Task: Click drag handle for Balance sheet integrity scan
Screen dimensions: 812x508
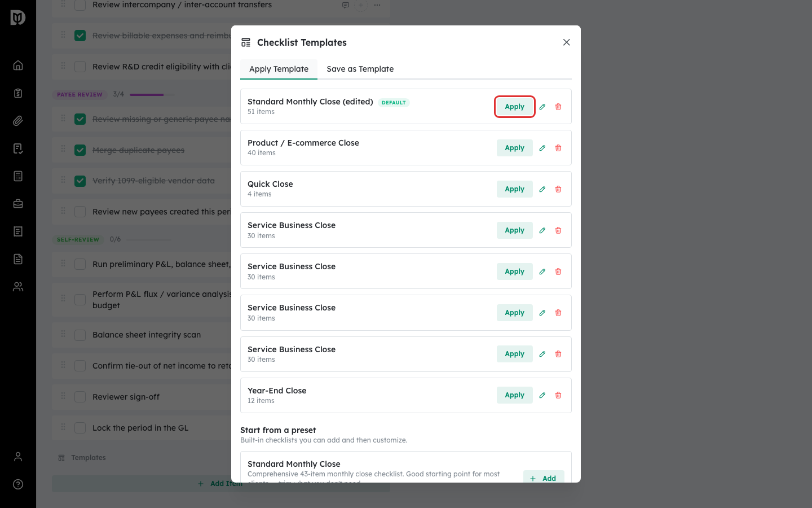Action: [63, 334]
